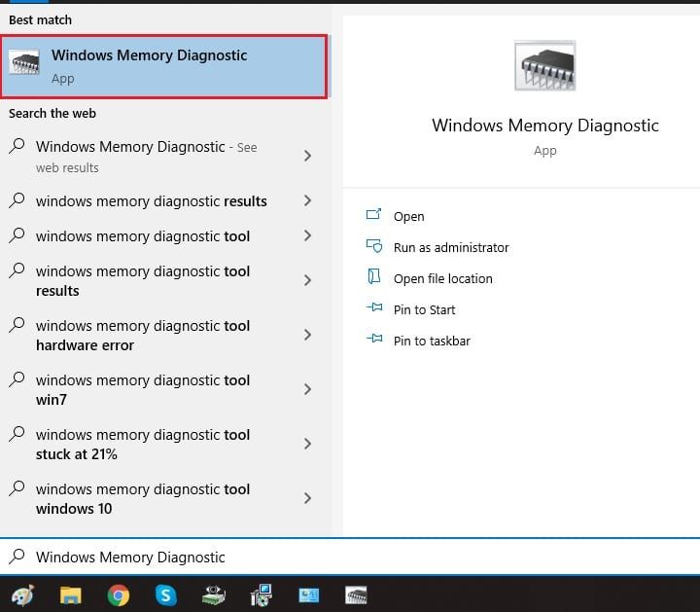The width and height of the screenshot is (700, 612).
Task: Click the Run as administrator shield icon
Action: (x=374, y=246)
